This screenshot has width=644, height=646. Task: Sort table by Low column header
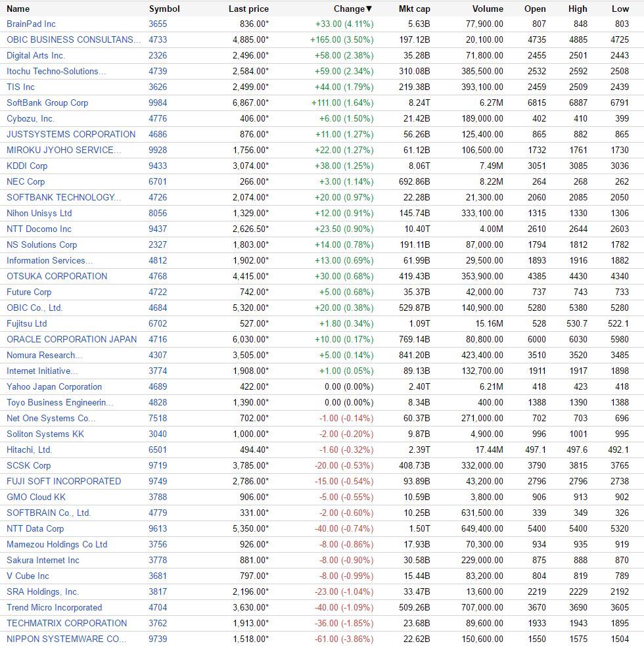[620, 9]
